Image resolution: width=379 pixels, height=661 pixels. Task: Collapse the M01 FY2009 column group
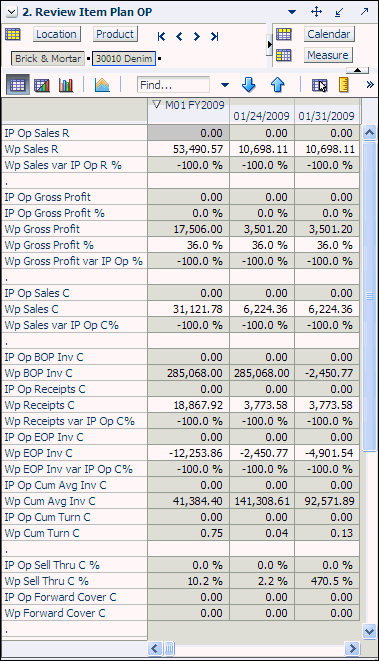pos(156,105)
